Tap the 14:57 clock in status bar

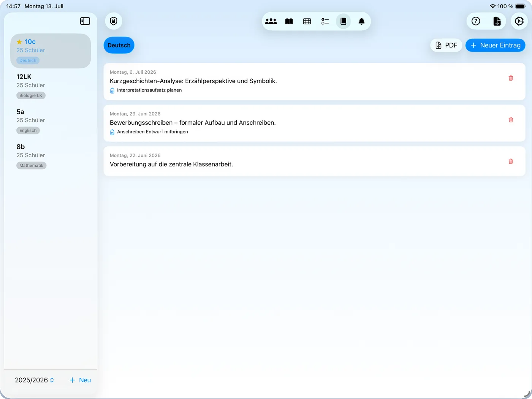tap(13, 6)
